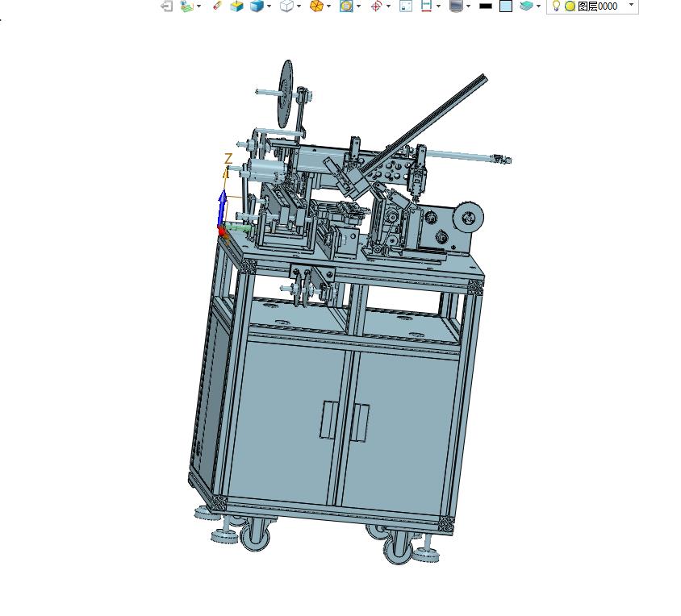
Task: Click the black color swatch
Action: pos(486,6)
